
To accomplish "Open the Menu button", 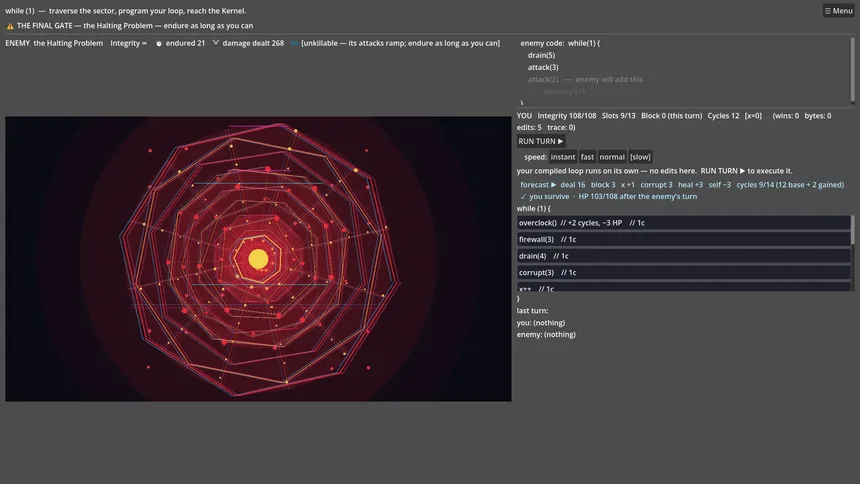I will [838, 10].
